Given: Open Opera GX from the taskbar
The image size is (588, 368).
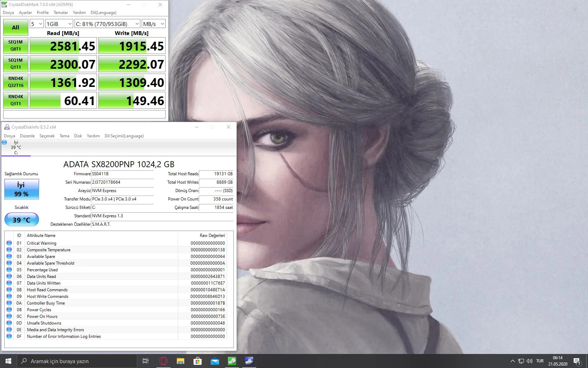Looking at the screenshot, I should click(163, 361).
